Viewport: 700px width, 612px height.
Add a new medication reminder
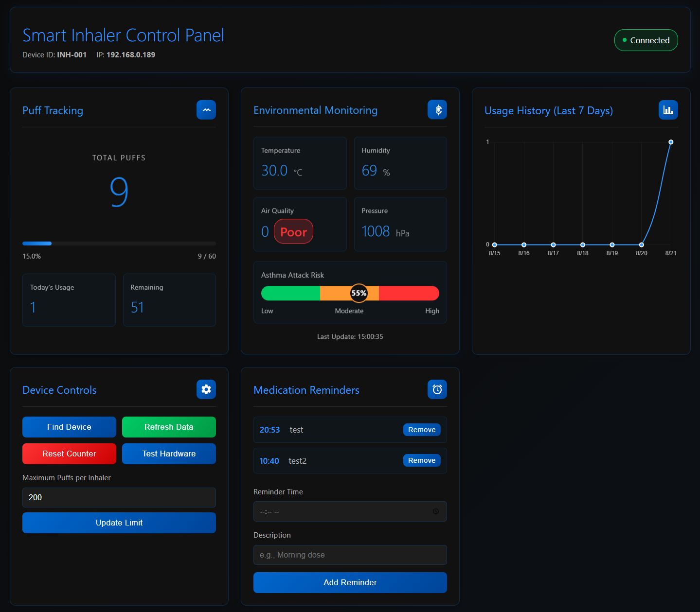pos(350,582)
